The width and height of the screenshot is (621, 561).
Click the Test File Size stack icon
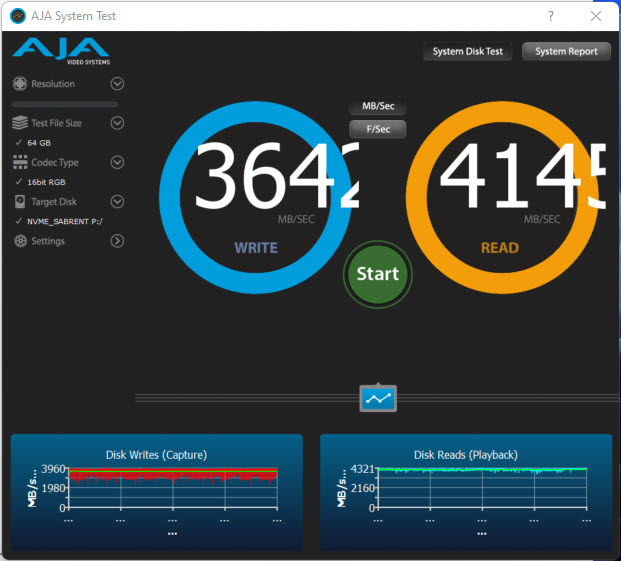(x=20, y=123)
